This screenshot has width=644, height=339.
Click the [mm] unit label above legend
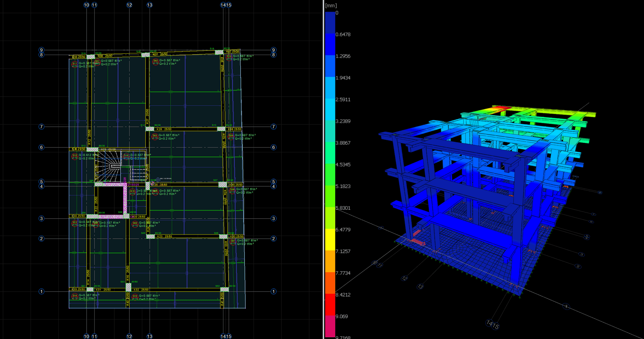331,5
